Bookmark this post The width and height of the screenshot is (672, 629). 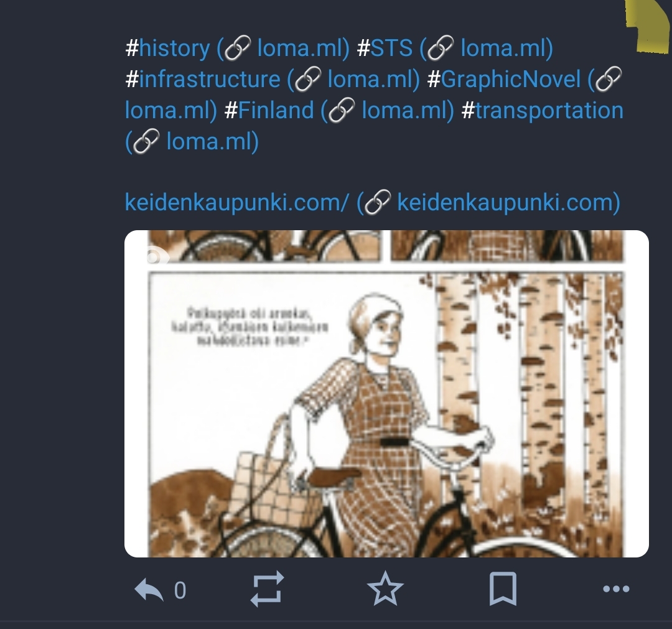pyautogui.click(x=503, y=589)
